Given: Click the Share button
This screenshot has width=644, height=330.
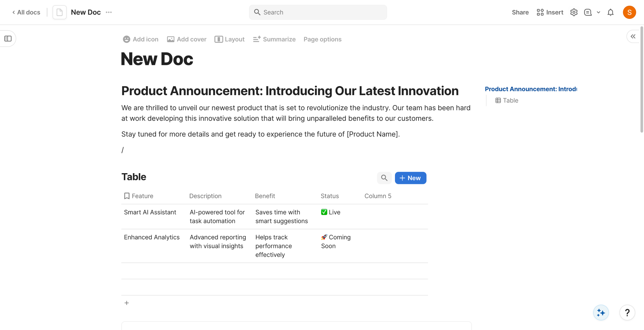Looking at the screenshot, I should [520, 12].
